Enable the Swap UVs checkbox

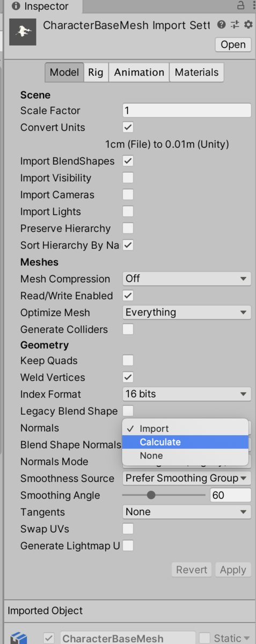pos(128,529)
